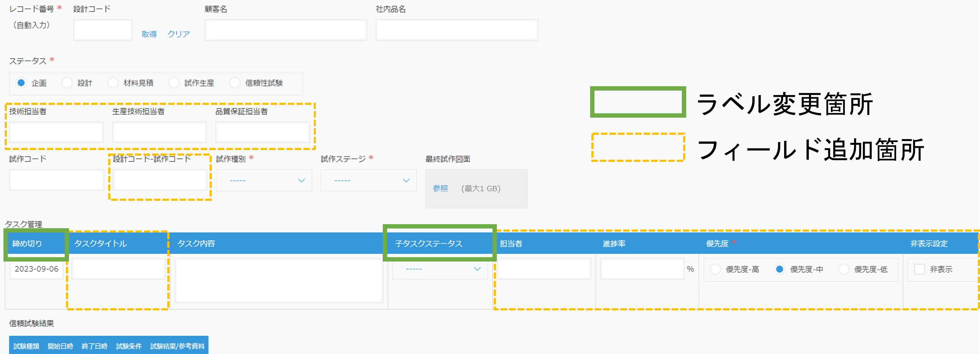Open the 子タスクステータス dropdown
Screen dimensions: 980x354
coord(440,269)
